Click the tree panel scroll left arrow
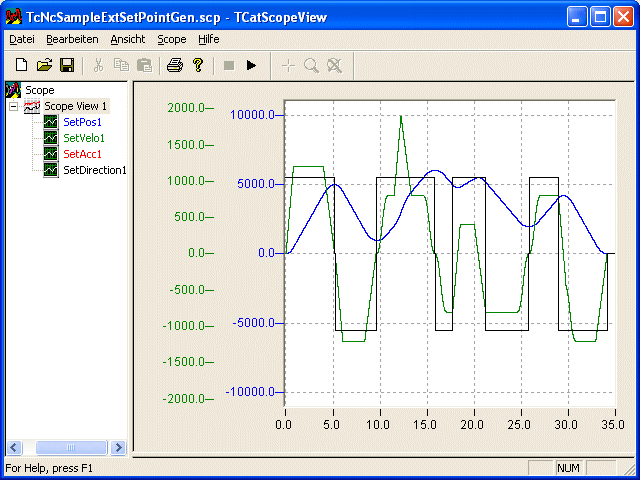Screen dimensions: 640x480 14,447
